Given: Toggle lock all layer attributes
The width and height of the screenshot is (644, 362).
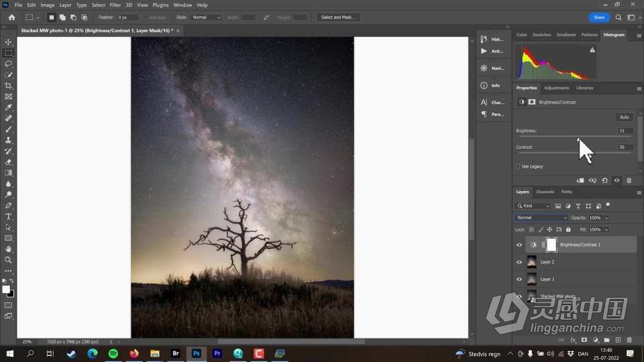Looking at the screenshot, I should point(568,230).
